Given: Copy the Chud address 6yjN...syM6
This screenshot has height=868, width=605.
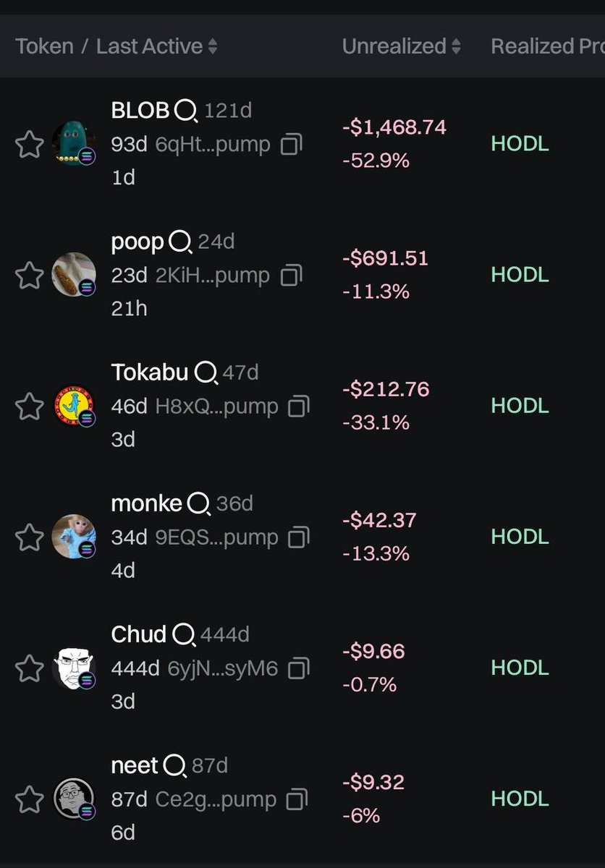Looking at the screenshot, I should tap(298, 669).
